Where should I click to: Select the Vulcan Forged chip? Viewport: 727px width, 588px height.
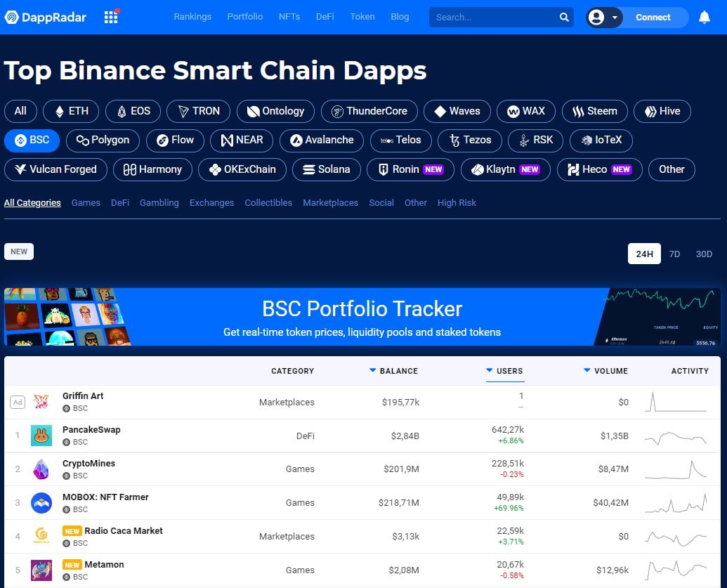[x=55, y=170]
